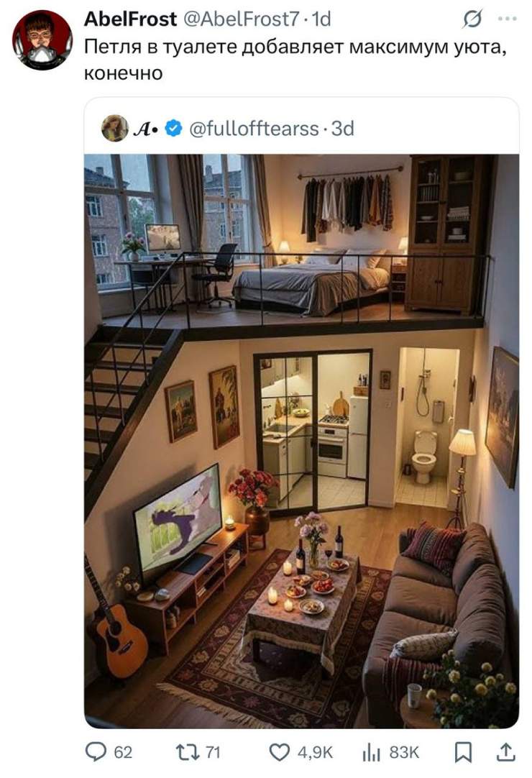Viewport: 532px width, 778px height.
Task: Bookmark this tweet
Action: coord(463,752)
